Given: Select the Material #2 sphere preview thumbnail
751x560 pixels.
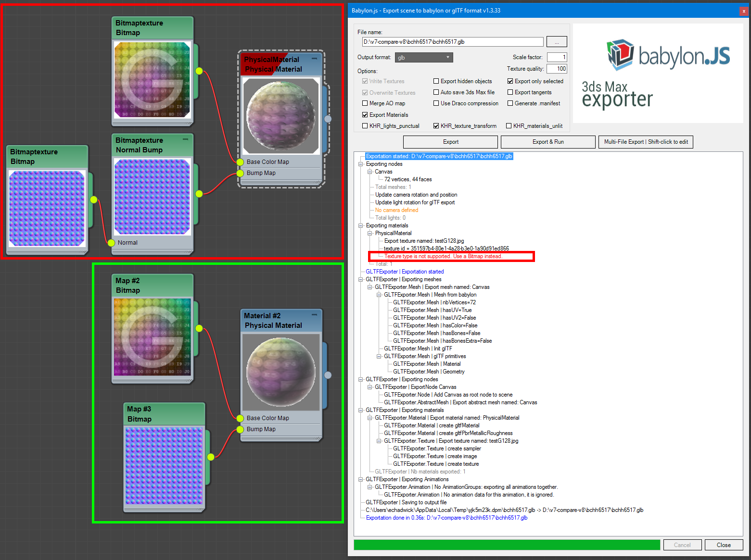Looking at the screenshot, I should pyautogui.click(x=281, y=372).
